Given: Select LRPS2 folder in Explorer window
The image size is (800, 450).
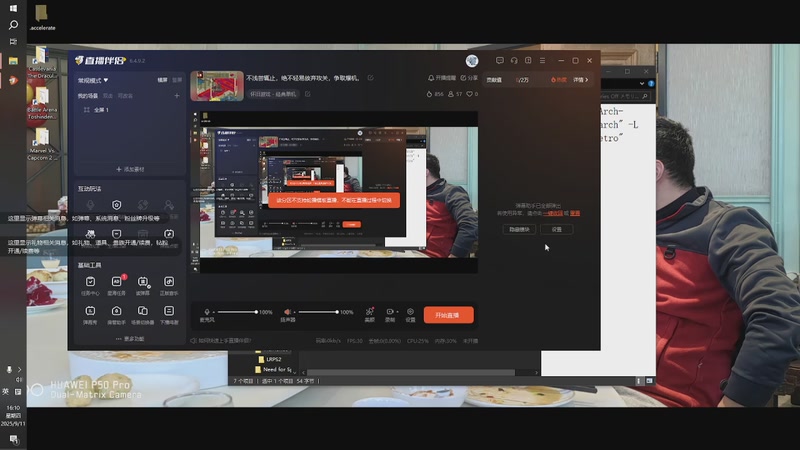Looking at the screenshot, I should (x=270, y=359).
